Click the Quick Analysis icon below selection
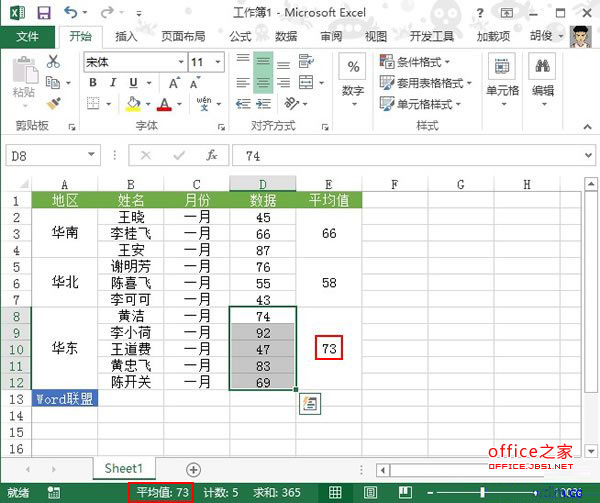The height and width of the screenshot is (503, 600). point(310,404)
